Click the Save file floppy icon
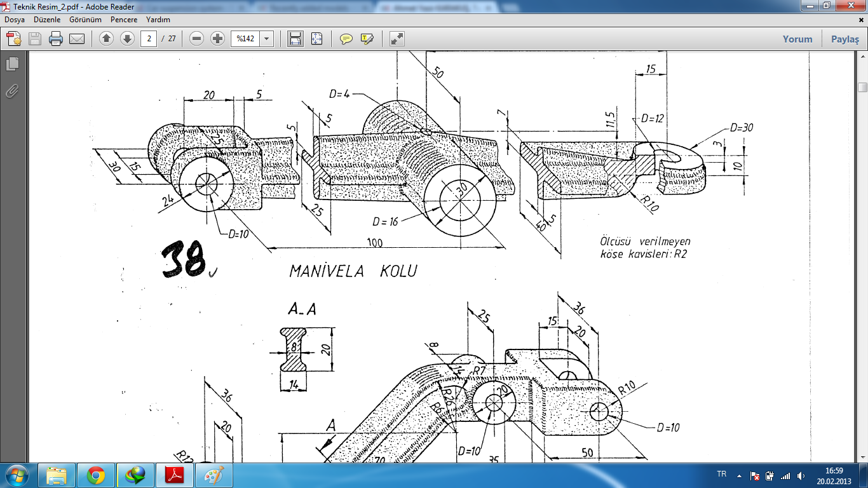868x488 pixels. [34, 39]
